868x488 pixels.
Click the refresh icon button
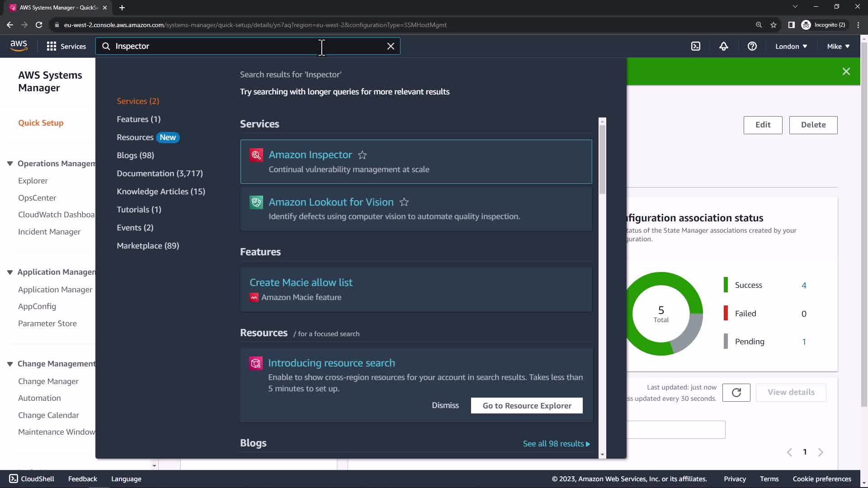[736, 392]
